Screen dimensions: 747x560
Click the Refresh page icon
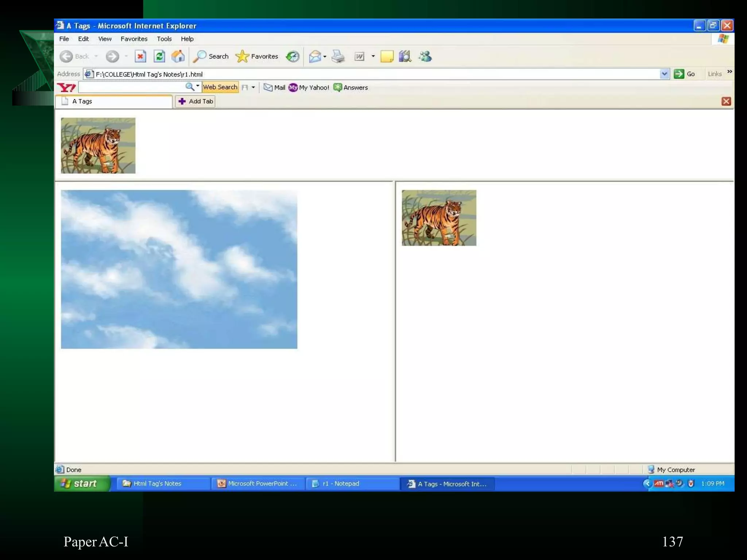(159, 57)
